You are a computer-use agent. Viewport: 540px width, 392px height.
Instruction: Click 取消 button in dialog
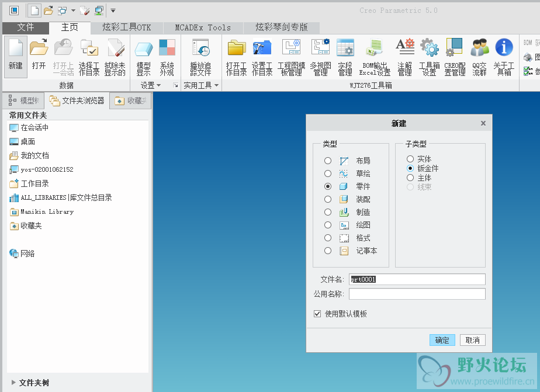click(472, 340)
